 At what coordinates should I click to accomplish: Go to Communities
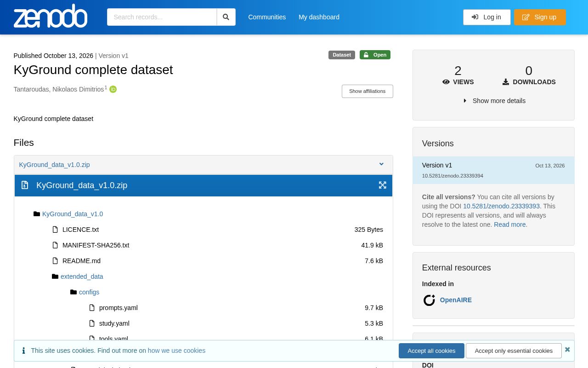coord(267,17)
